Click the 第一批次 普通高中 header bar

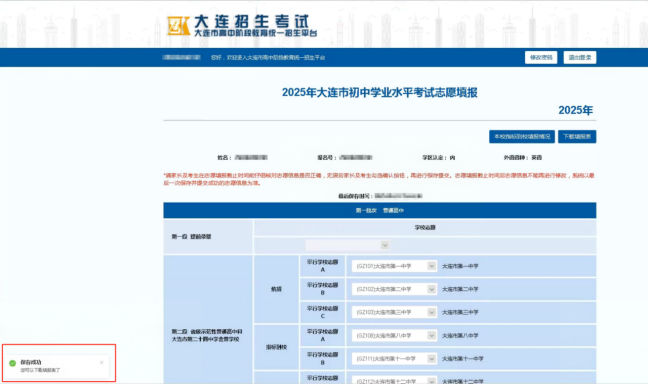[x=379, y=211]
